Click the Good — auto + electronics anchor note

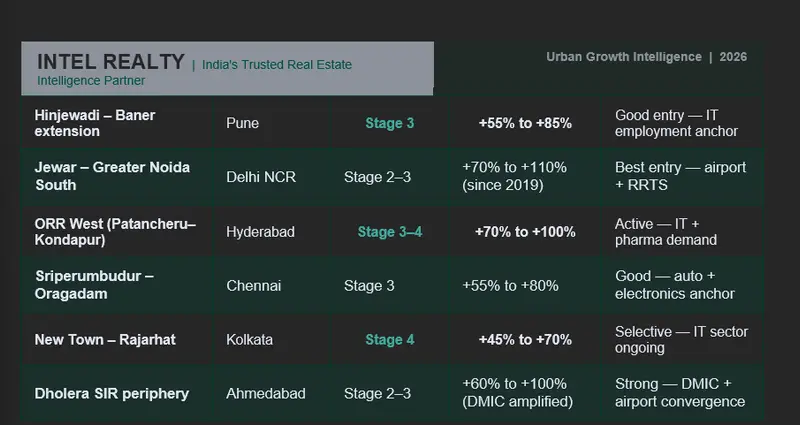click(674, 285)
